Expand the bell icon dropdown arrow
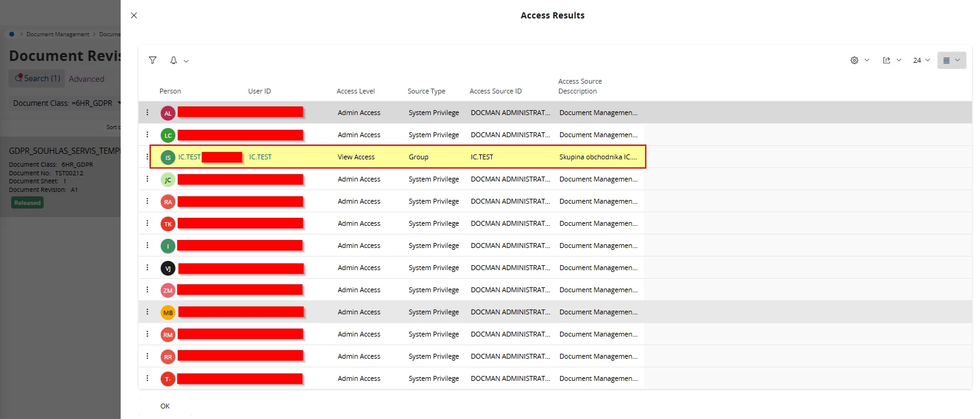 pyautogui.click(x=186, y=61)
